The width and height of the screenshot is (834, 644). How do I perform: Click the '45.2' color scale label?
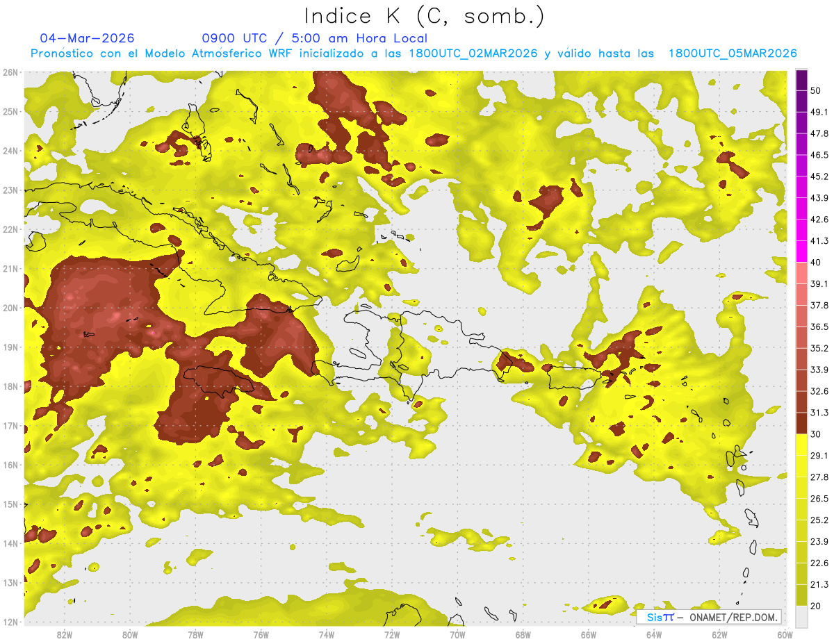tap(819, 176)
